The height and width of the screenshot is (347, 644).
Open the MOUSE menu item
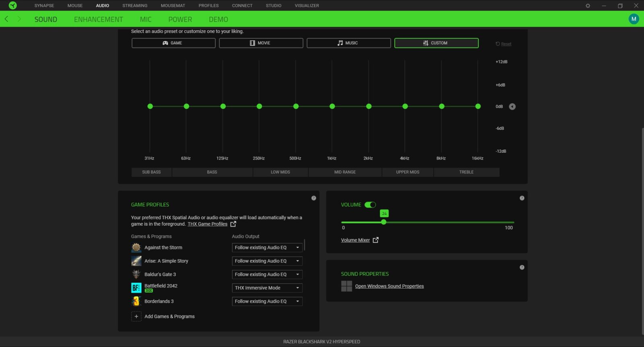point(75,6)
